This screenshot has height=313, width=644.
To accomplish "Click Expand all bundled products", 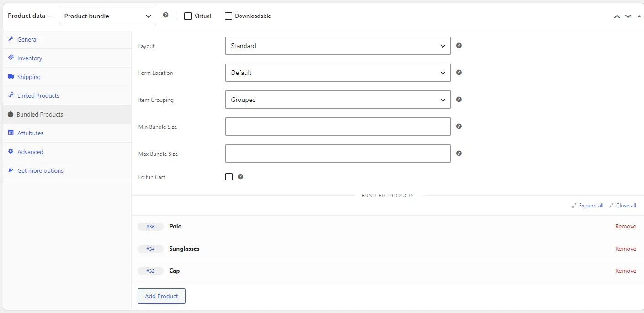I will tap(587, 206).
